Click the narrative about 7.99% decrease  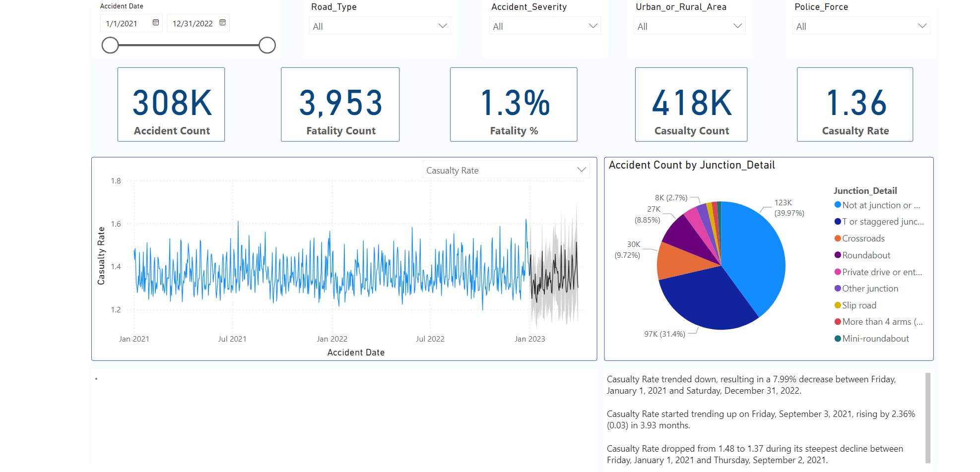click(751, 385)
